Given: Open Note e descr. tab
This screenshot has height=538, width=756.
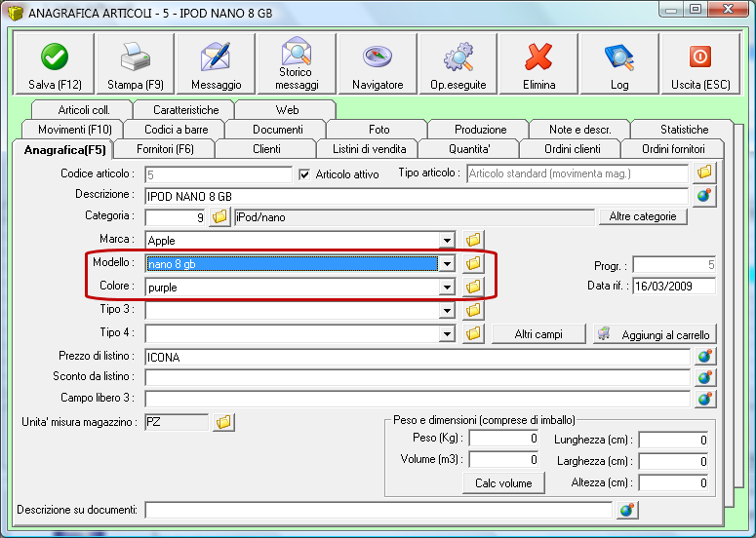Looking at the screenshot, I should (x=580, y=130).
